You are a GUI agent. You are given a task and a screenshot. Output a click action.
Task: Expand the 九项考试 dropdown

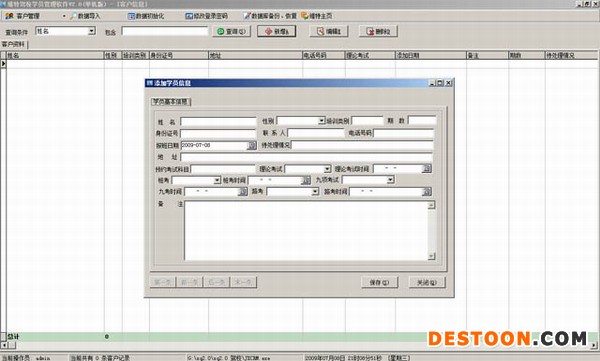point(390,180)
